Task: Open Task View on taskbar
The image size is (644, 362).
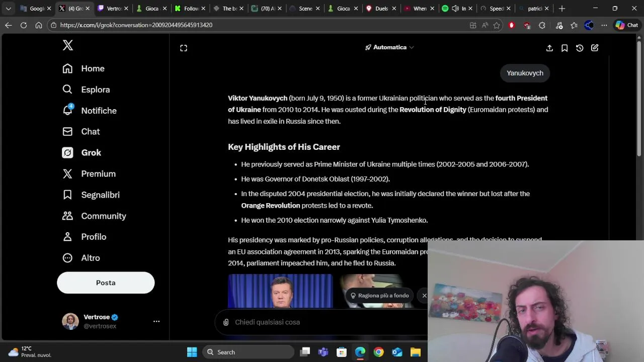Action: [305, 352]
